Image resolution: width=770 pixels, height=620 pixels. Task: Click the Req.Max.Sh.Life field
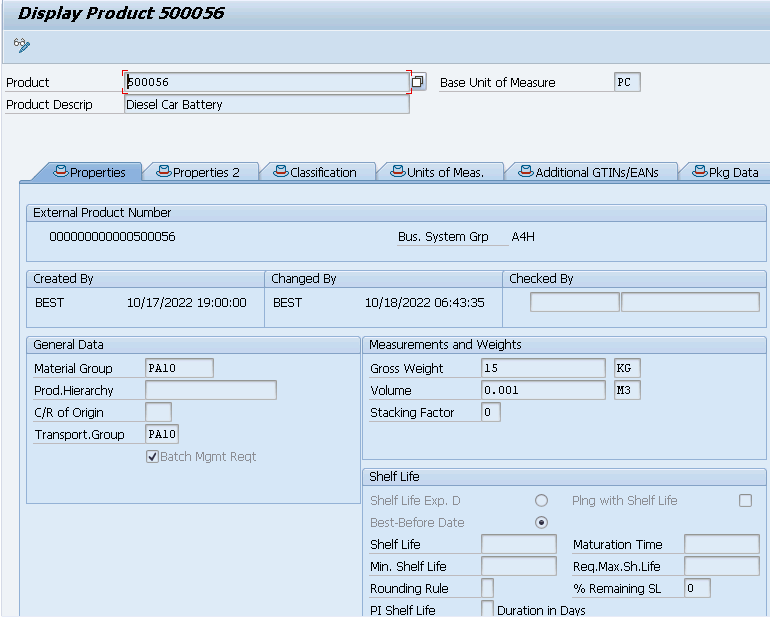point(722,566)
